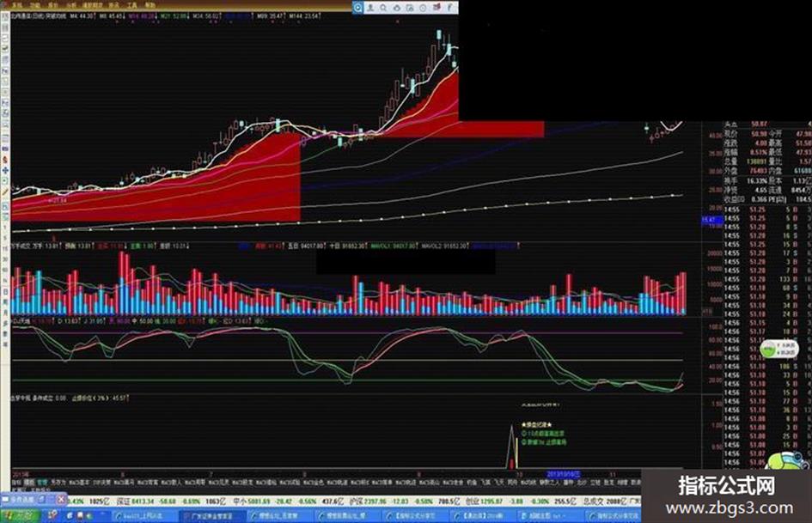Open the 分析 menu
This screenshot has width=812, height=523.
tap(71, 4)
